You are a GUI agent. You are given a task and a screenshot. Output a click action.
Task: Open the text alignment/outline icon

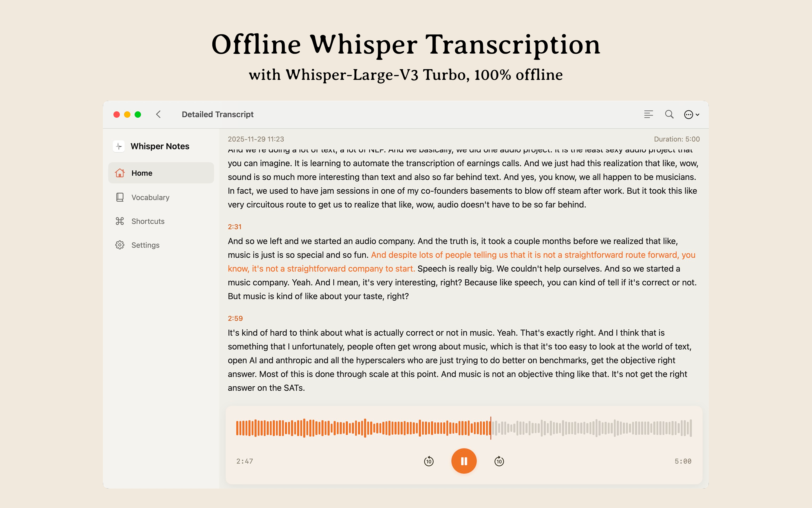648,114
